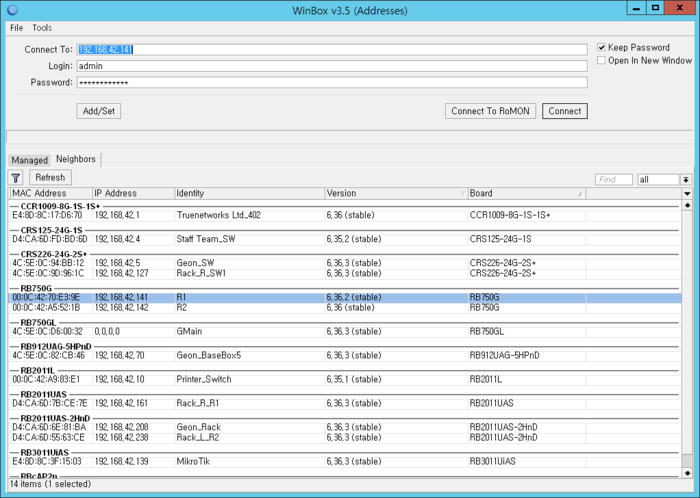
Task: Sort by MAC Address column header
Action: [x=50, y=194]
